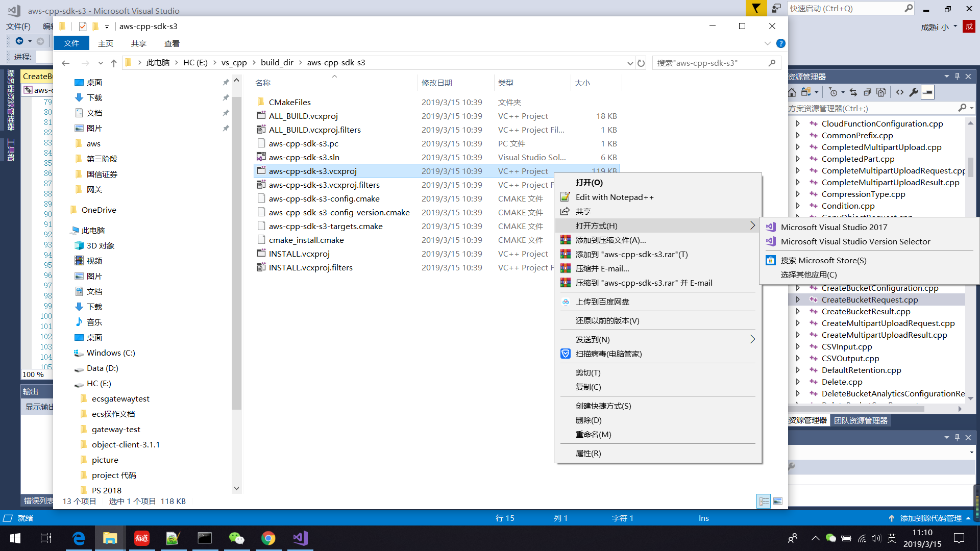Open file with Microsoft Visual Studio 2017

pos(834,227)
